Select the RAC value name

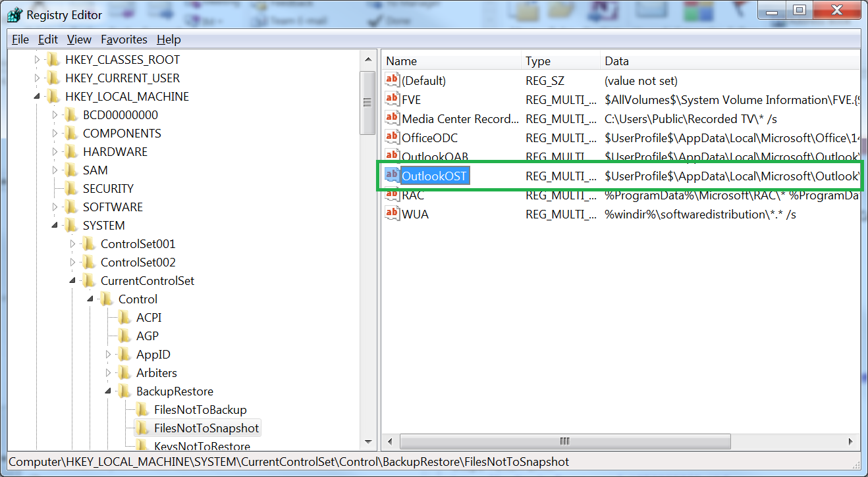(413, 195)
